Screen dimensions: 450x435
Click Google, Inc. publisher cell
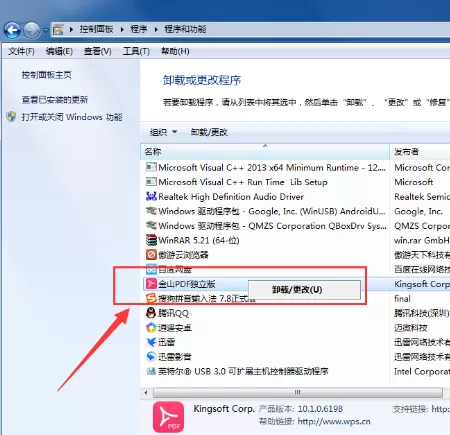point(418,211)
